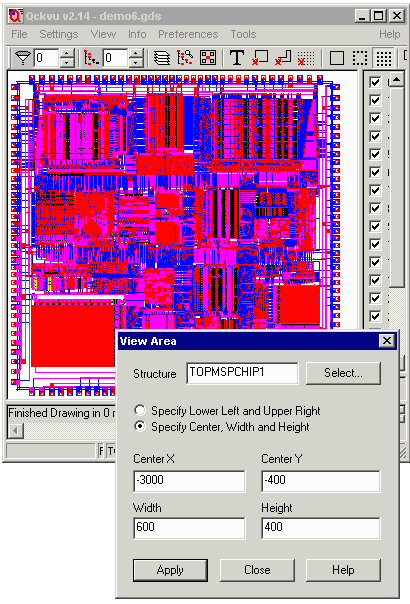This screenshot has height=604, width=410.
Task: Open the File menu
Action: click(19, 34)
